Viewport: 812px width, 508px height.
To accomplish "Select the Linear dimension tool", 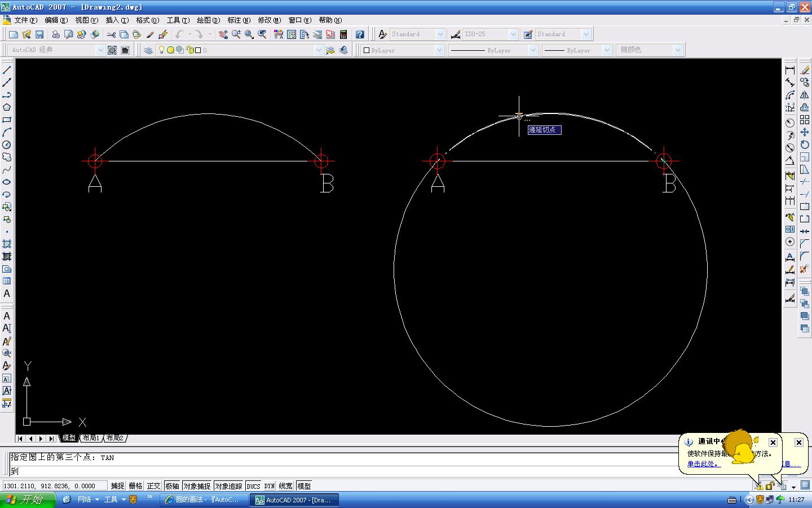I will (x=790, y=70).
